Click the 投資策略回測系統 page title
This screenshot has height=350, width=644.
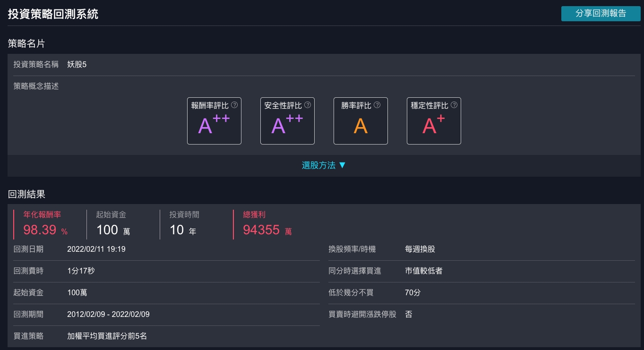[x=53, y=14]
